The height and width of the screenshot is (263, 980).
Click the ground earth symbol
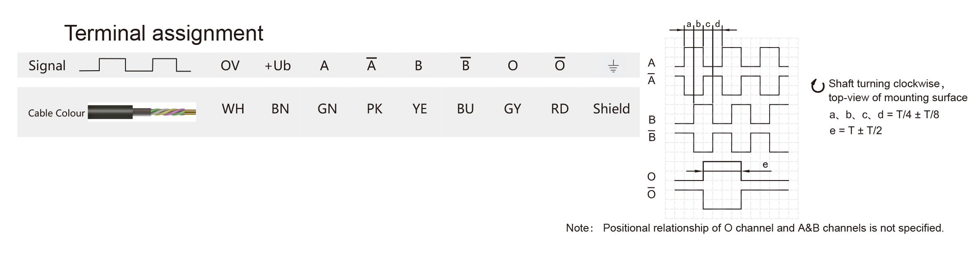(x=613, y=66)
